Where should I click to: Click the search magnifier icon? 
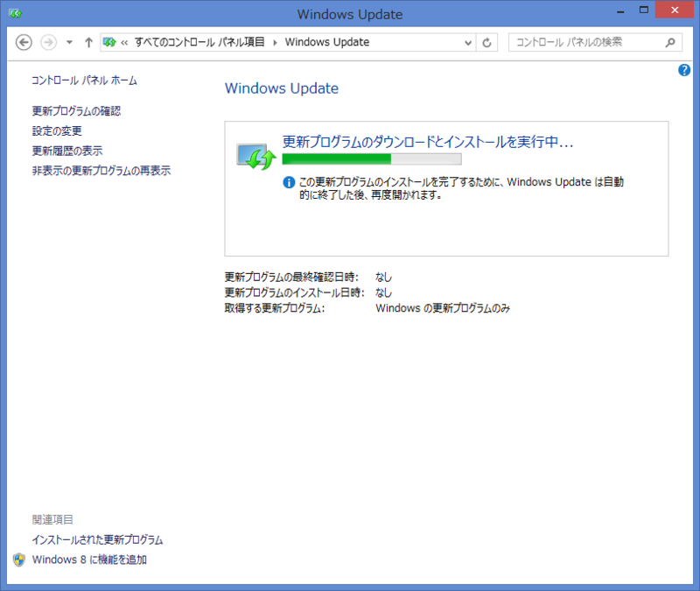pyautogui.click(x=670, y=42)
